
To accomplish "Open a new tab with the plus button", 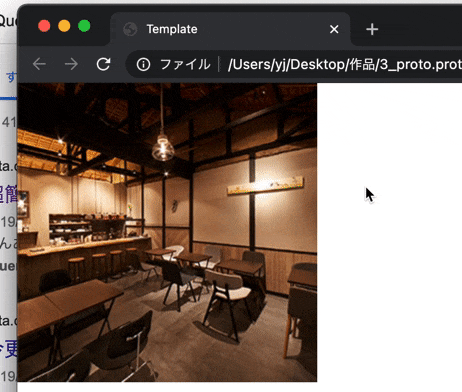I will tap(372, 29).
